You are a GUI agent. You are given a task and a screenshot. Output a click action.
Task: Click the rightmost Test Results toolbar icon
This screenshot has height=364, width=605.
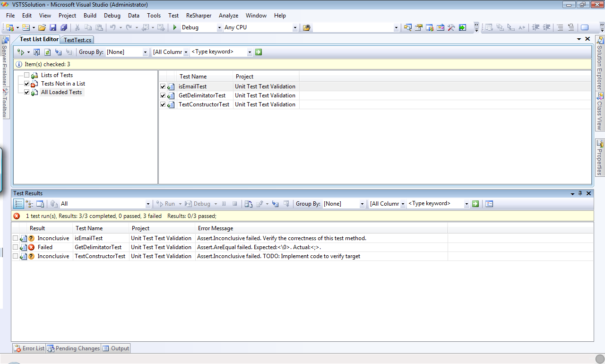[x=489, y=204]
